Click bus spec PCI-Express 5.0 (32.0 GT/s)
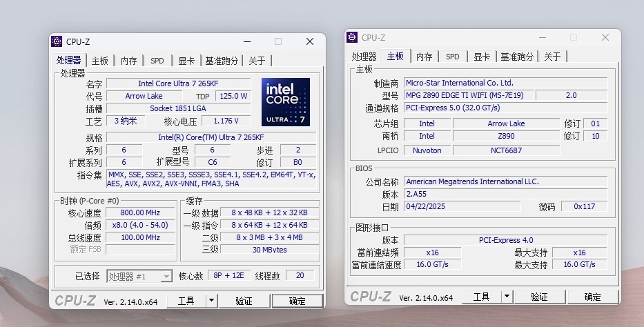 (x=505, y=108)
